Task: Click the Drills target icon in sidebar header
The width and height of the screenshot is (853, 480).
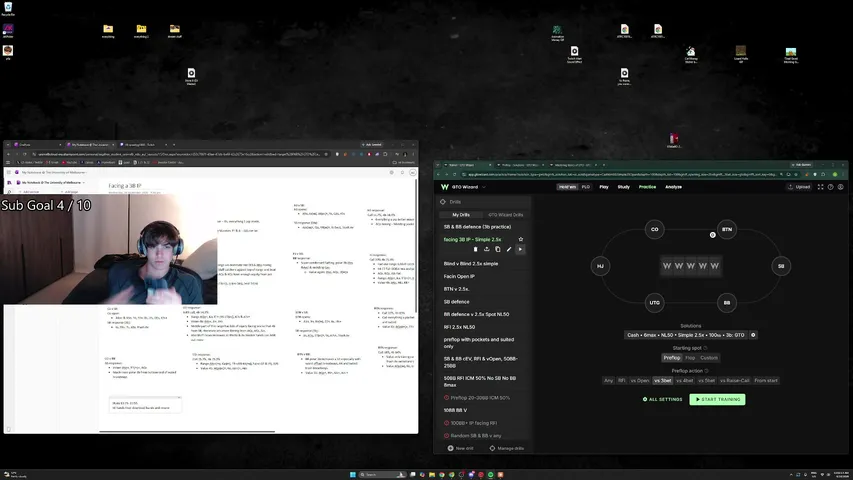Action: click(443, 202)
